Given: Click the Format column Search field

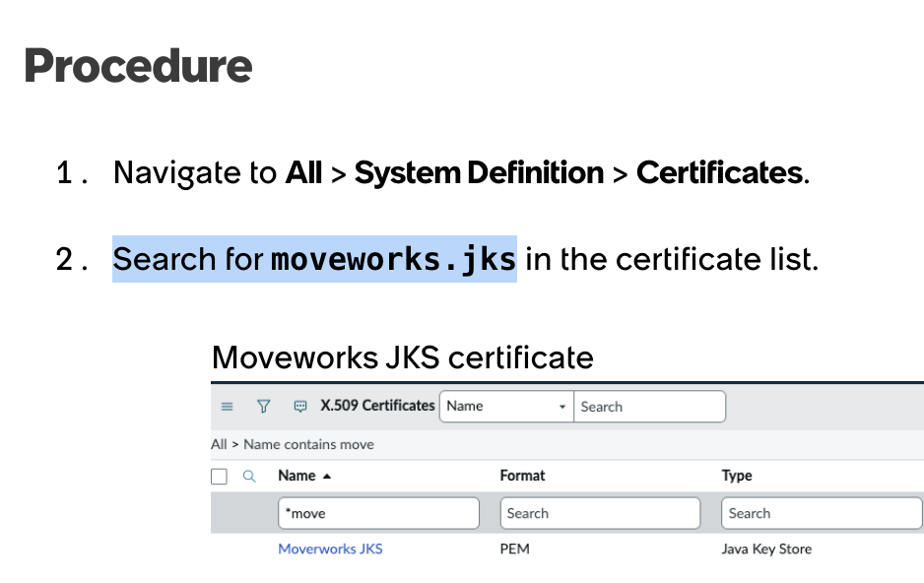Looking at the screenshot, I should pyautogui.click(x=601, y=513).
